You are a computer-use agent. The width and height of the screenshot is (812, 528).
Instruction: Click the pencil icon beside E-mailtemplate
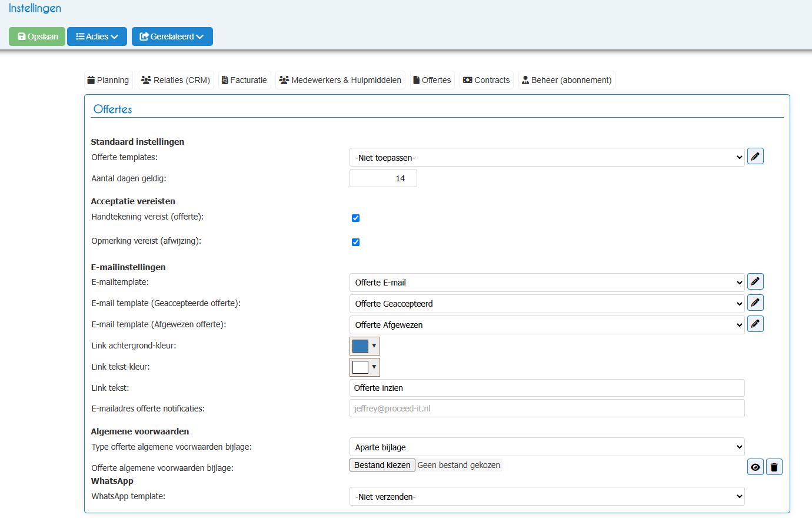tap(755, 282)
